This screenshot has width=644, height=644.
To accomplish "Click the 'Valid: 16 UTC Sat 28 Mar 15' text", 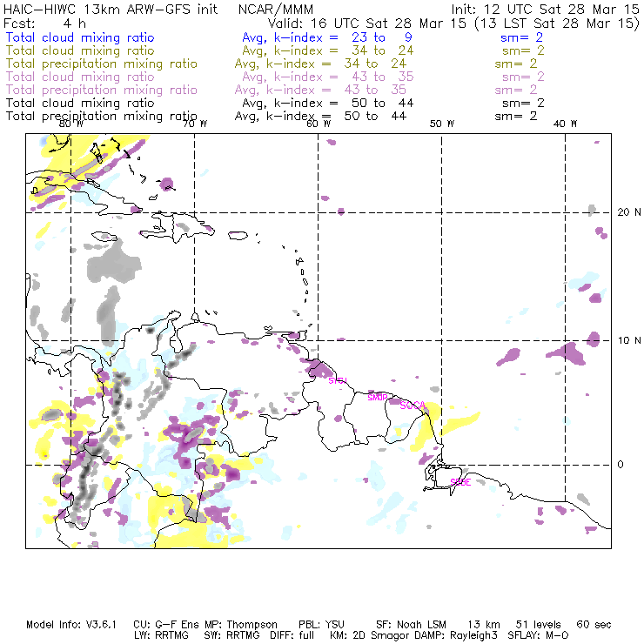I will point(367,23).
